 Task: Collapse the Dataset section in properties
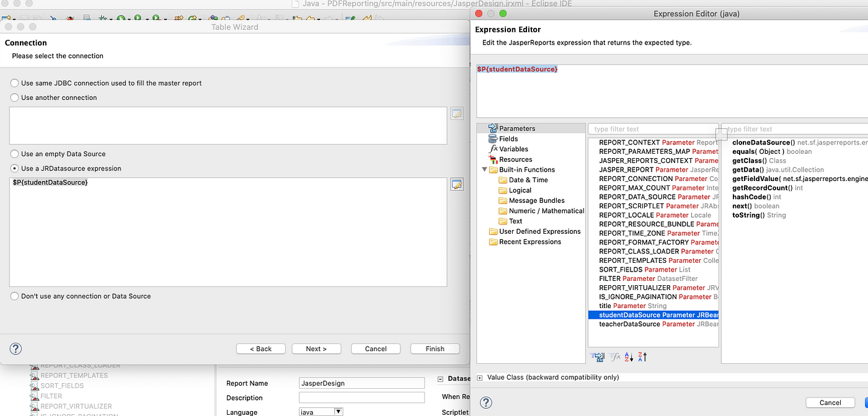click(x=441, y=379)
